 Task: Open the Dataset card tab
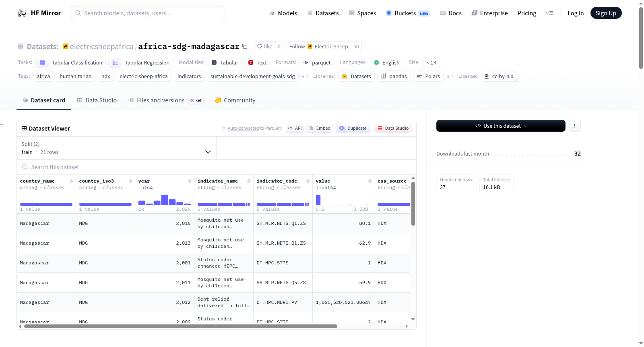[x=44, y=100]
